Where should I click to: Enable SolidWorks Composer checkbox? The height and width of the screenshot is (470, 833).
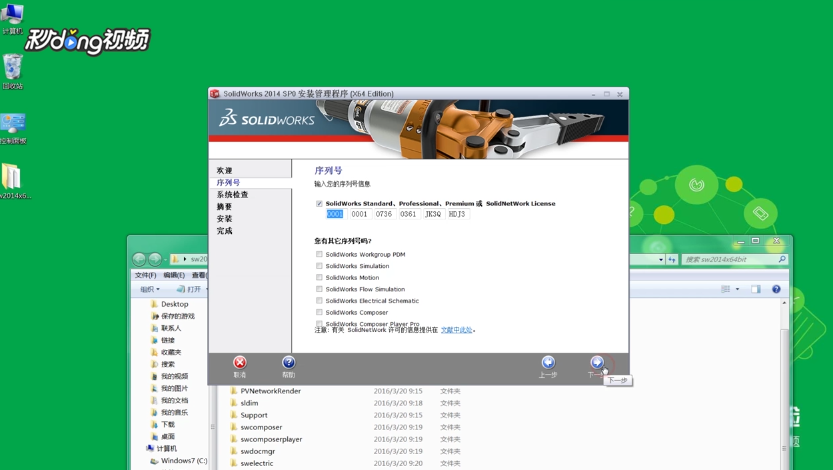coord(319,312)
